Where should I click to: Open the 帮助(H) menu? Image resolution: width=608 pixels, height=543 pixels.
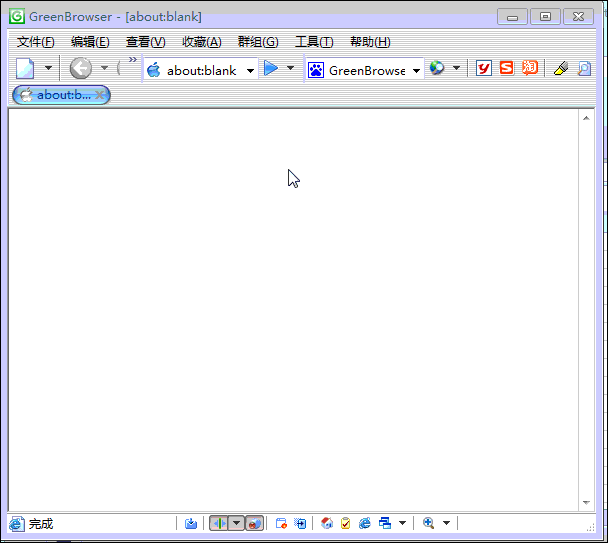click(370, 42)
